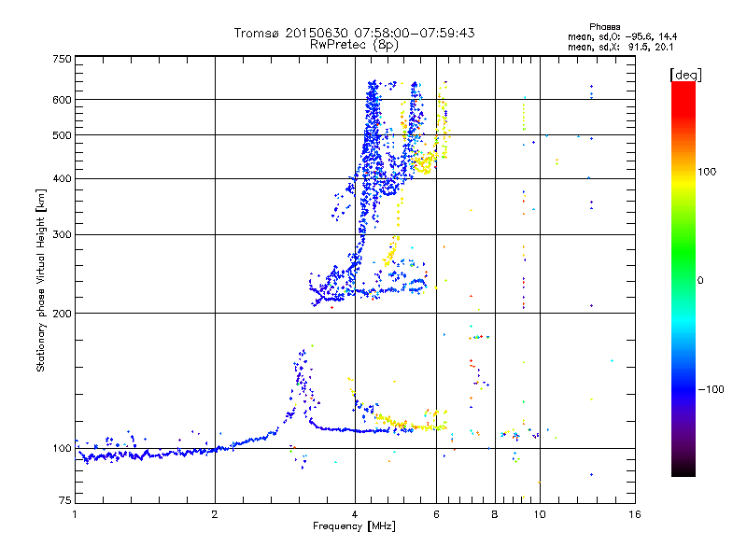Click the 'RwPretec (8p)' subtitle
This screenshot has height=560, width=747.
[354, 45]
